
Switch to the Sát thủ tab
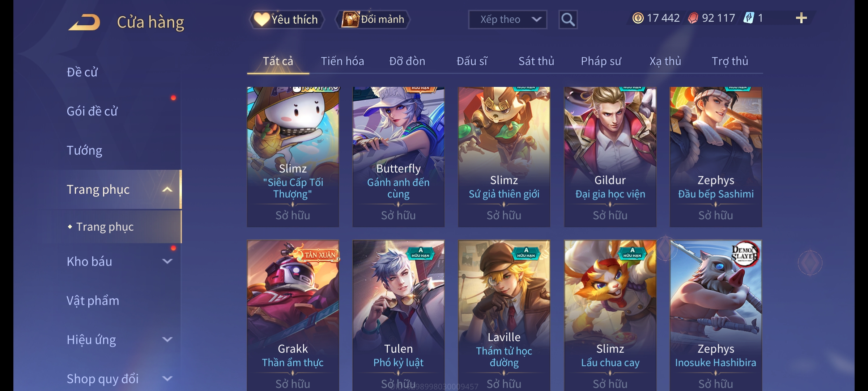[x=536, y=61]
